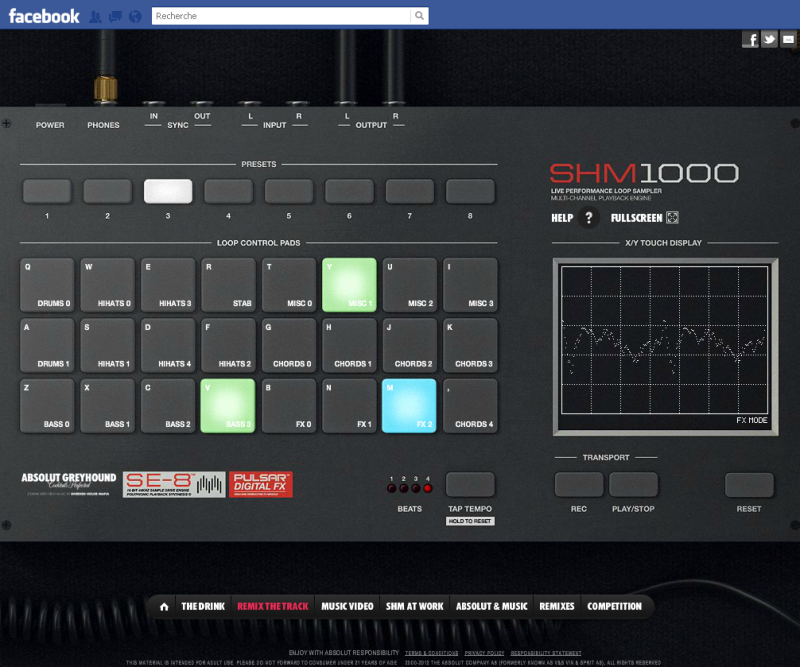
Task: Select preset 1 button
Action: point(47,191)
